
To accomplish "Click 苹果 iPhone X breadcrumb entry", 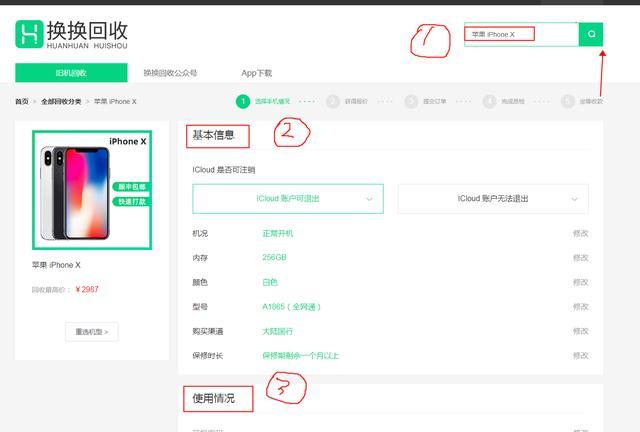I will pos(115,101).
